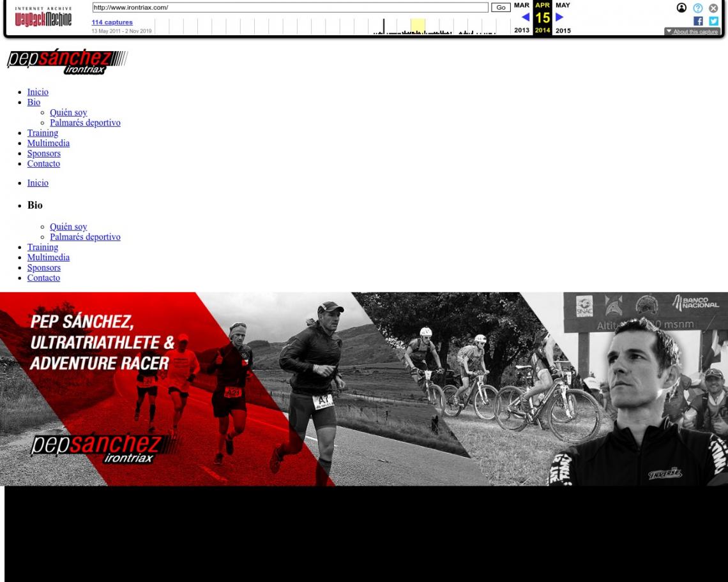Click the Go button
This screenshot has width=728, height=582.
(501, 8)
